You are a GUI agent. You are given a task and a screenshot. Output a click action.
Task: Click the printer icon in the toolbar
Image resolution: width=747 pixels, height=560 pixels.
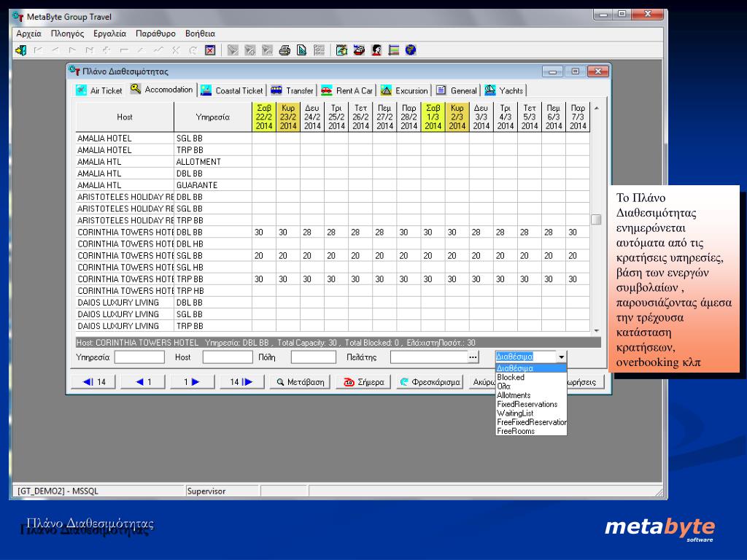click(x=285, y=50)
